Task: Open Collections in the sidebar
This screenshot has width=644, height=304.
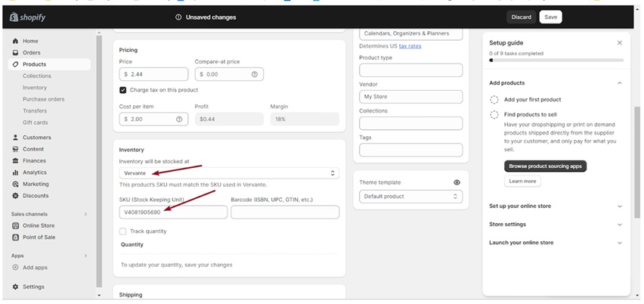Action: (37, 76)
